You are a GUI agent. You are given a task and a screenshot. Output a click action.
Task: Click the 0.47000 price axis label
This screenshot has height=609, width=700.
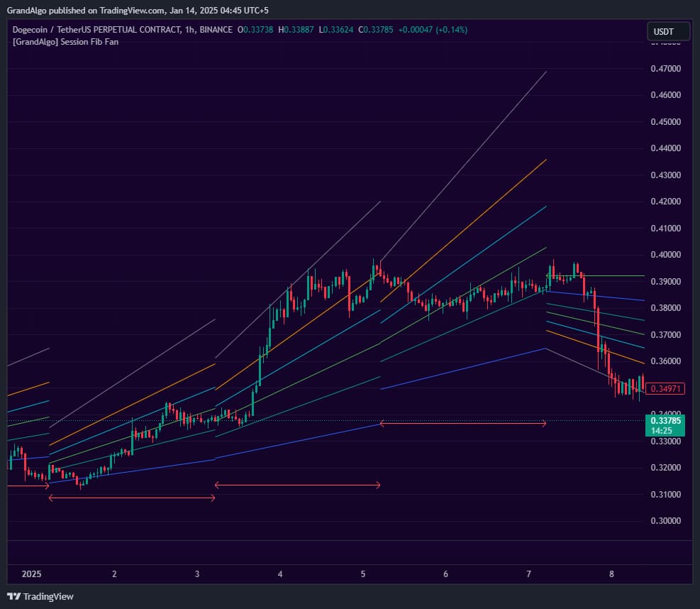coord(665,68)
